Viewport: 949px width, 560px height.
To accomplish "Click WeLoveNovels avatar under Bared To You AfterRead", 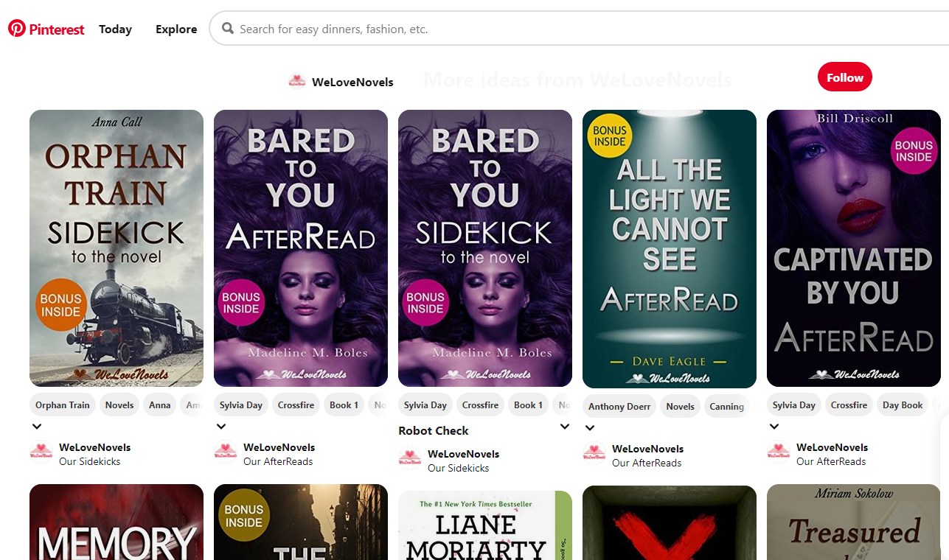I will pyautogui.click(x=226, y=452).
